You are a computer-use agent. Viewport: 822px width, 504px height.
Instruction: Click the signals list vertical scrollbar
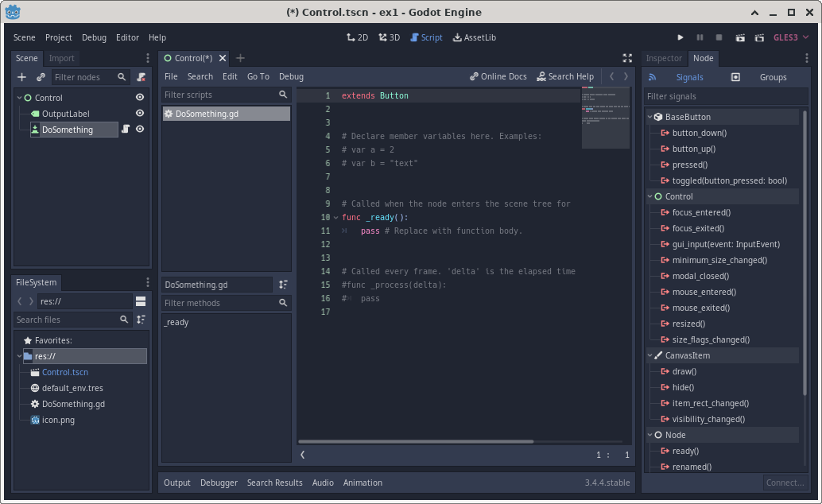coord(805,252)
